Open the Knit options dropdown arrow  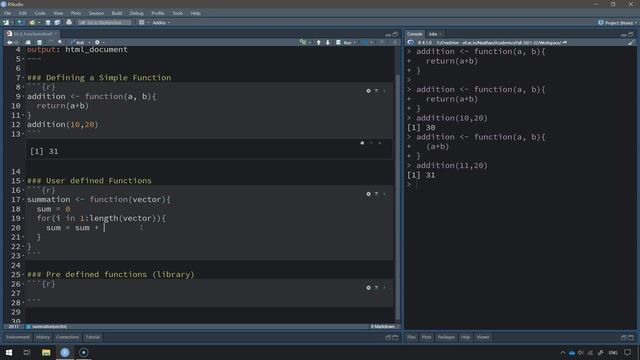(x=89, y=42)
